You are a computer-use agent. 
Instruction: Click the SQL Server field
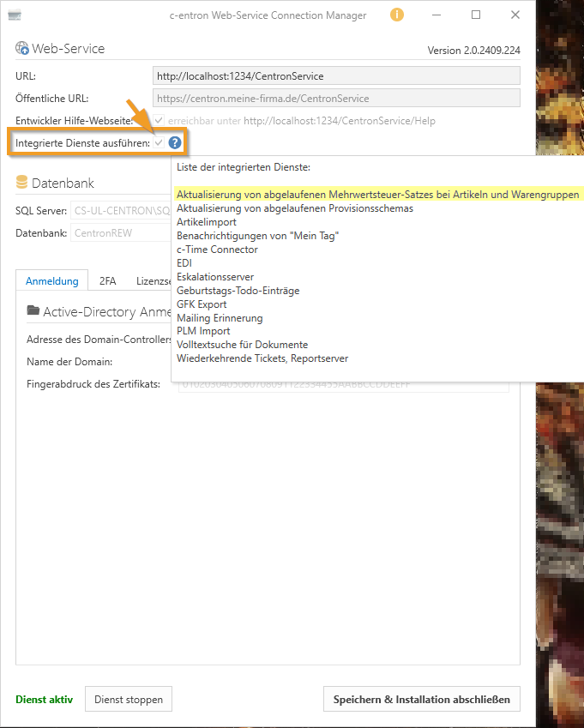(120, 210)
